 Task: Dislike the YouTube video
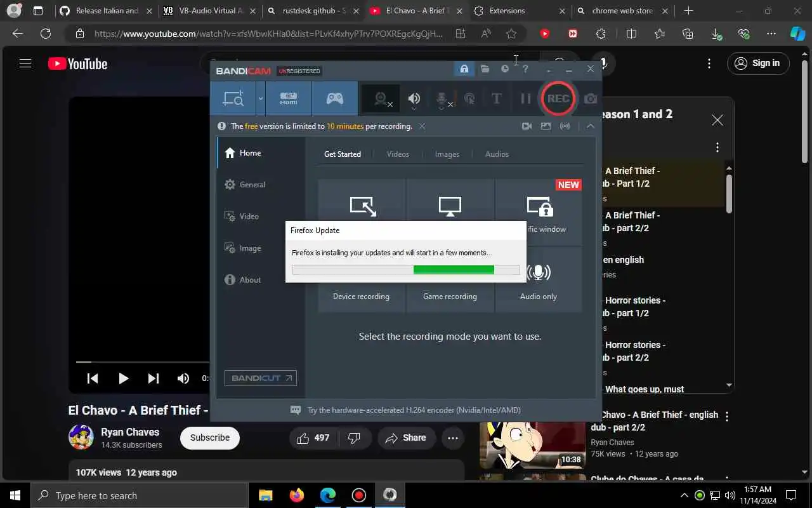coord(355,438)
